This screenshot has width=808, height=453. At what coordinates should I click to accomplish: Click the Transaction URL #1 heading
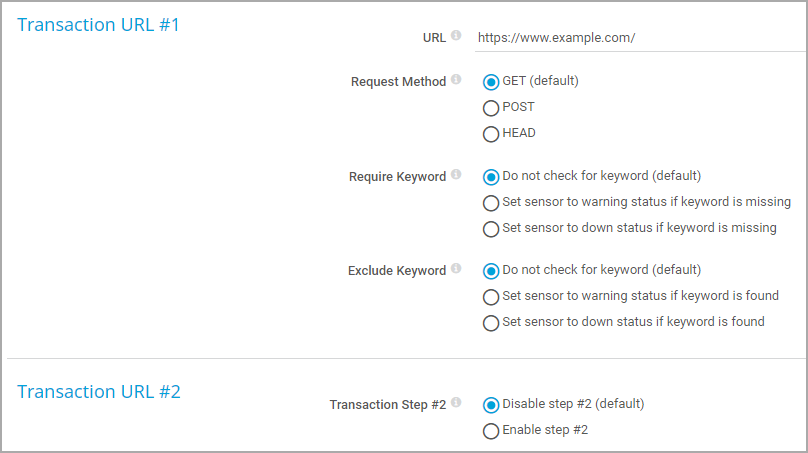coord(98,25)
